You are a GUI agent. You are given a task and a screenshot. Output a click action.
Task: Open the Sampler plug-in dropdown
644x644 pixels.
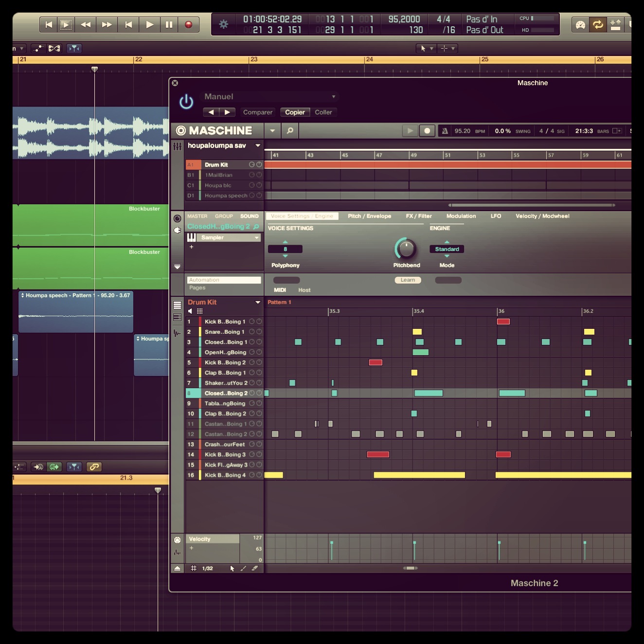click(230, 238)
